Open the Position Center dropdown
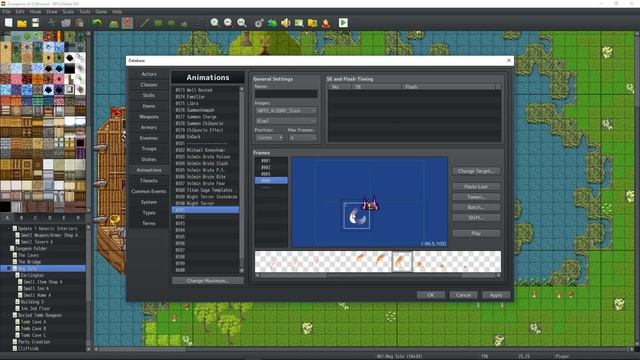The height and width of the screenshot is (360, 640). [269, 138]
